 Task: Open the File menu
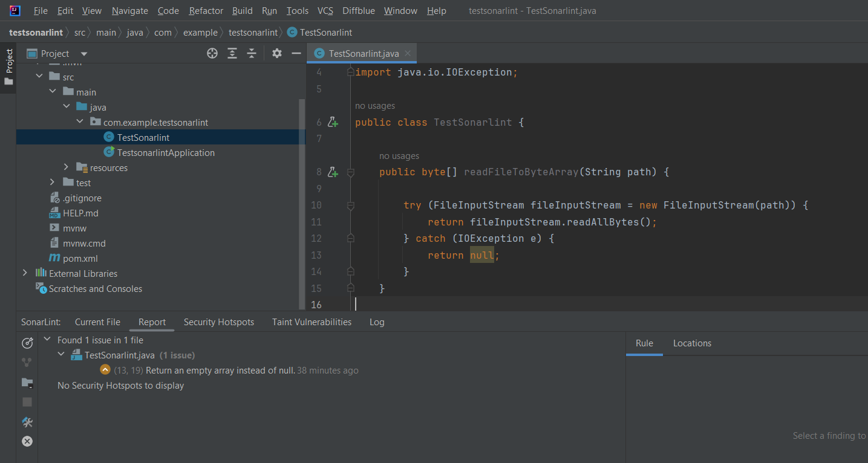pyautogui.click(x=41, y=11)
